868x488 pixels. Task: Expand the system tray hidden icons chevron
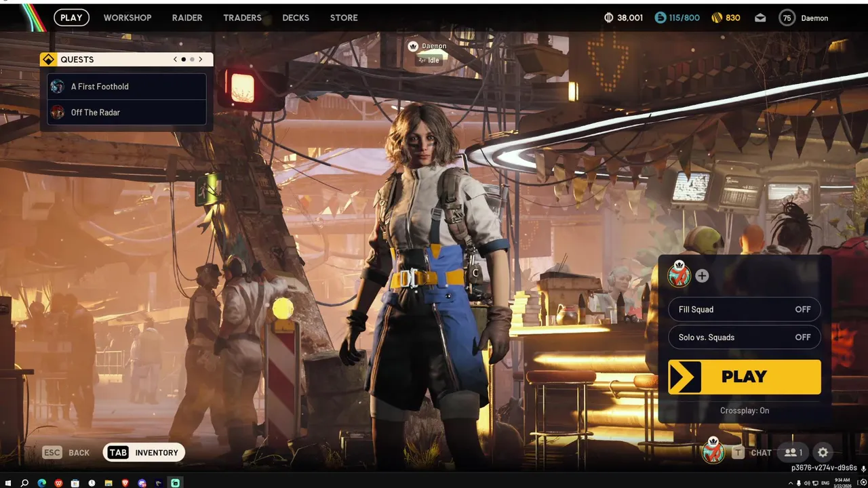click(791, 483)
